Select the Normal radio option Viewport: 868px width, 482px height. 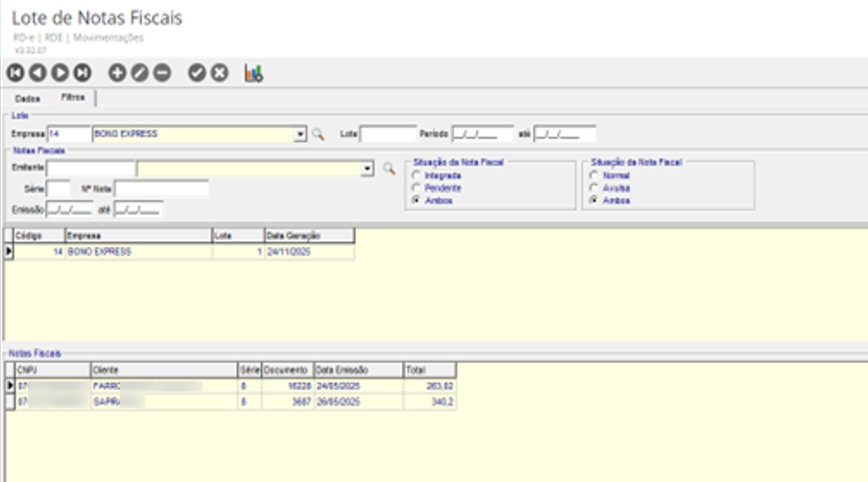click(594, 176)
